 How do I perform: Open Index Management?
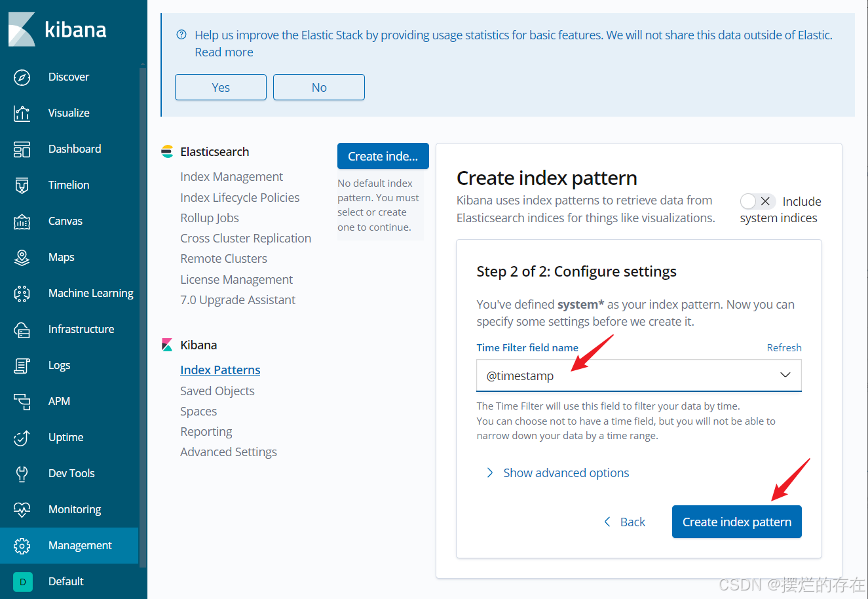[232, 177]
